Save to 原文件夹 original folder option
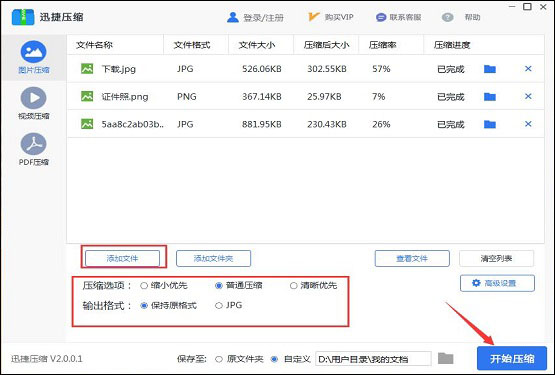 coord(219,359)
